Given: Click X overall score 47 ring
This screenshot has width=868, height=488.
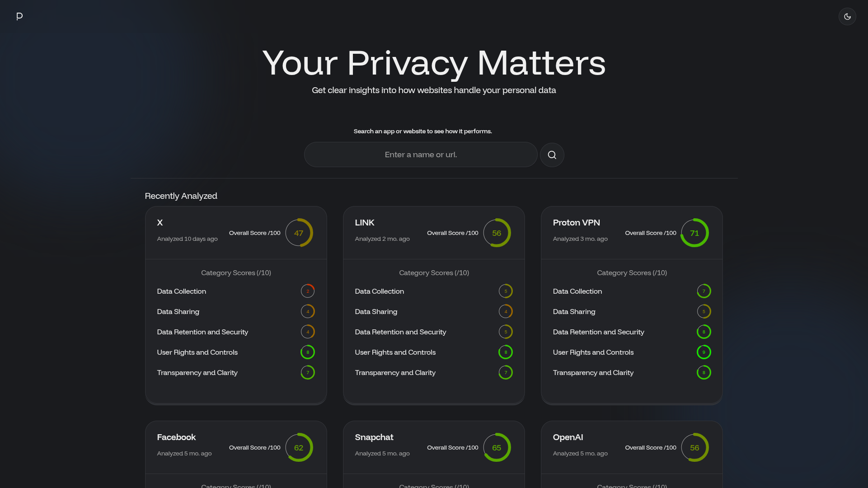Looking at the screenshot, I should pyautogui.click(x=299, y=233).
